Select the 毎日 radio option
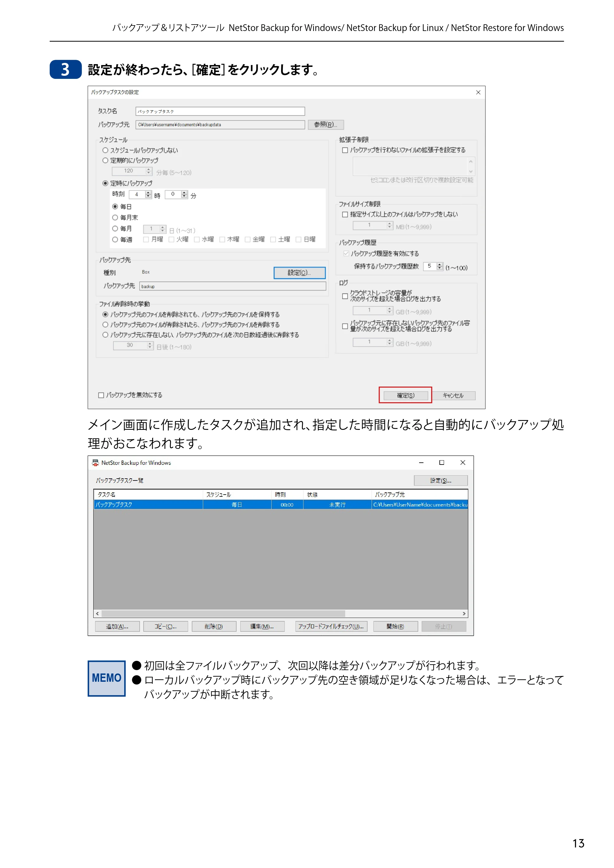The height and width of the screenshot is (868, 614). [x=115, y=206]
